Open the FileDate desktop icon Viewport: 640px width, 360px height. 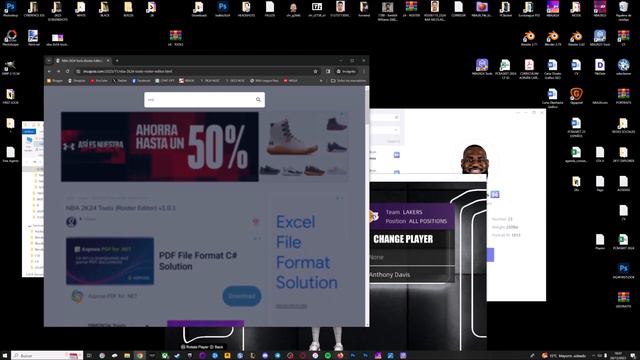(x=600, y=67)
